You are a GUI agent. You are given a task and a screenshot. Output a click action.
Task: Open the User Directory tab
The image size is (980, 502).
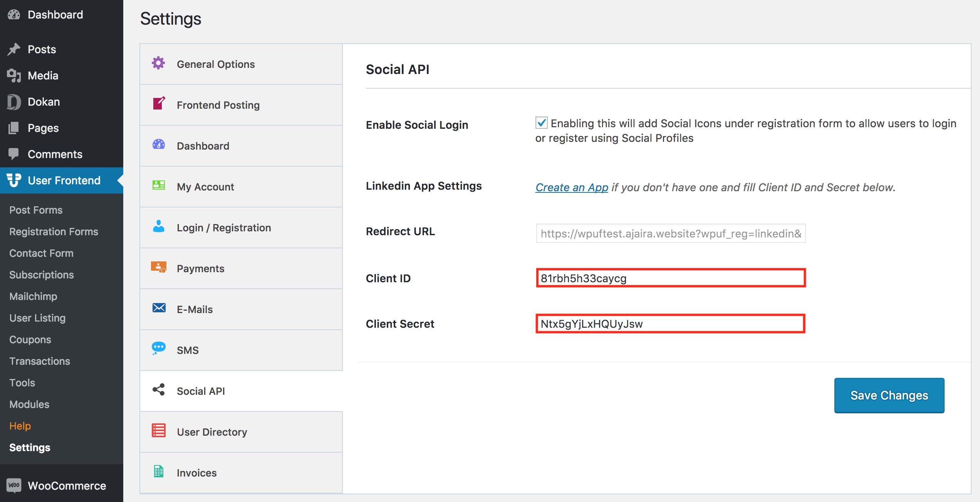(241, 432)
